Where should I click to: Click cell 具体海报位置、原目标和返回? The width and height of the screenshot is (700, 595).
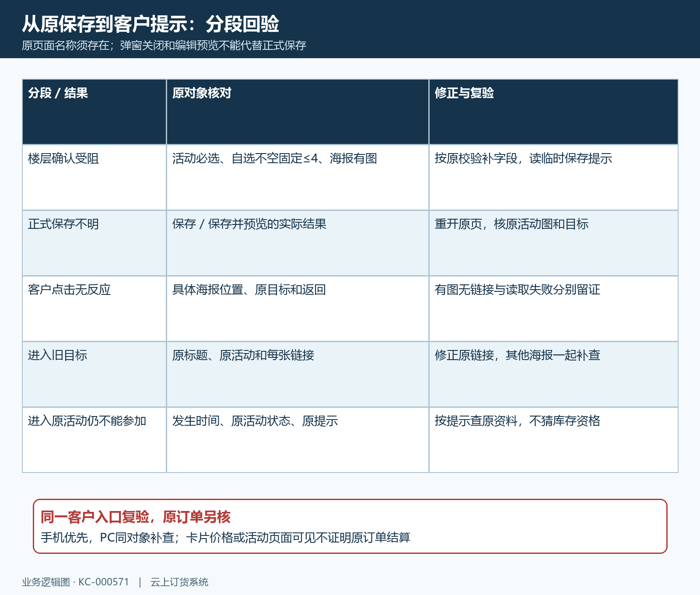(x=297, y=308)
